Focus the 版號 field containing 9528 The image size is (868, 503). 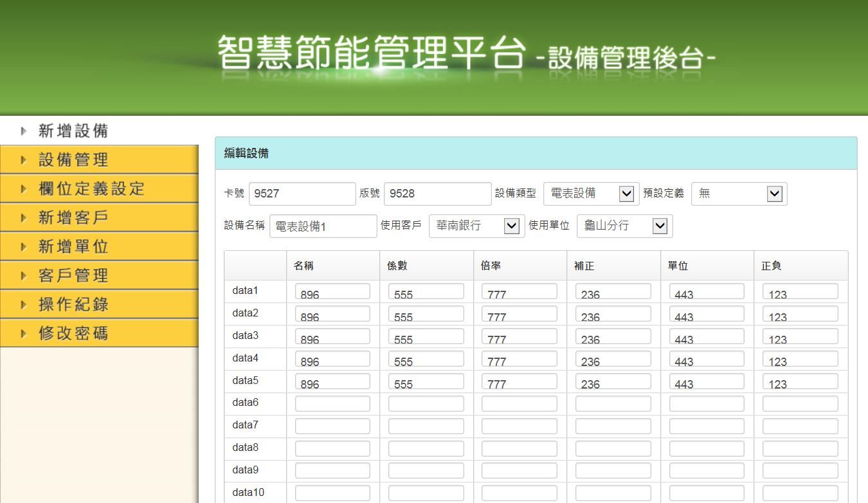coord(438,194)
